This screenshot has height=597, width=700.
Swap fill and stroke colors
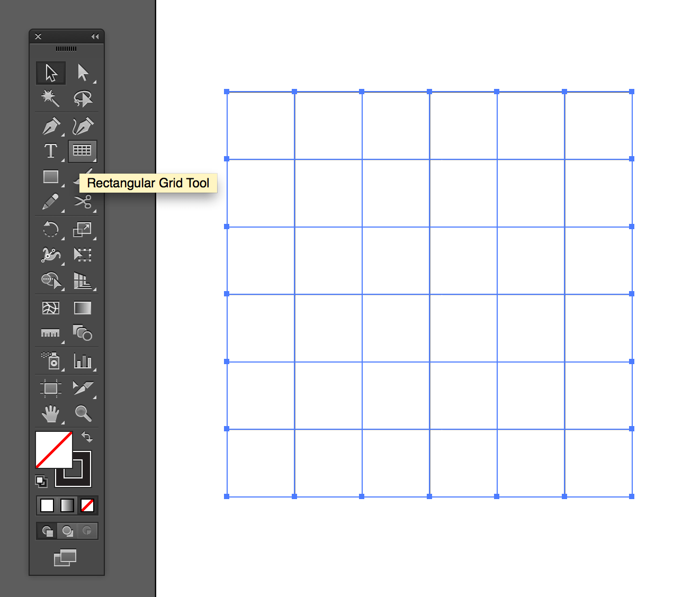87,437
